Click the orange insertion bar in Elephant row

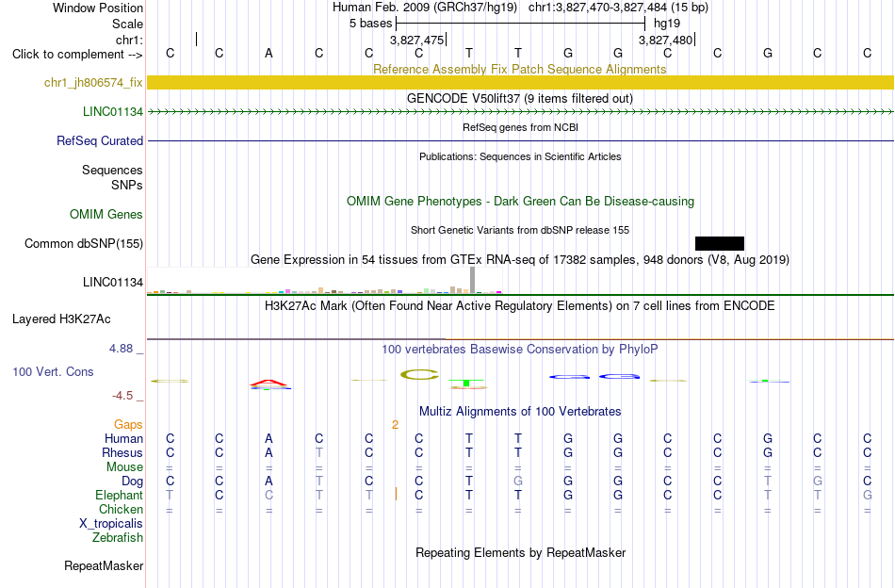396,494
